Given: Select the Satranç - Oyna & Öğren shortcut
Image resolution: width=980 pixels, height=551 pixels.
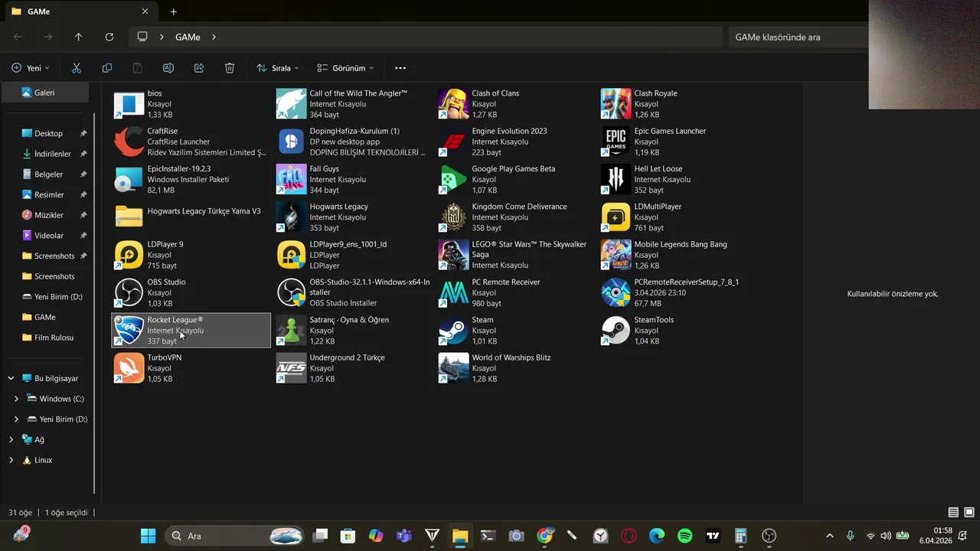Looking at the screenshot, I should coord(352,331).
